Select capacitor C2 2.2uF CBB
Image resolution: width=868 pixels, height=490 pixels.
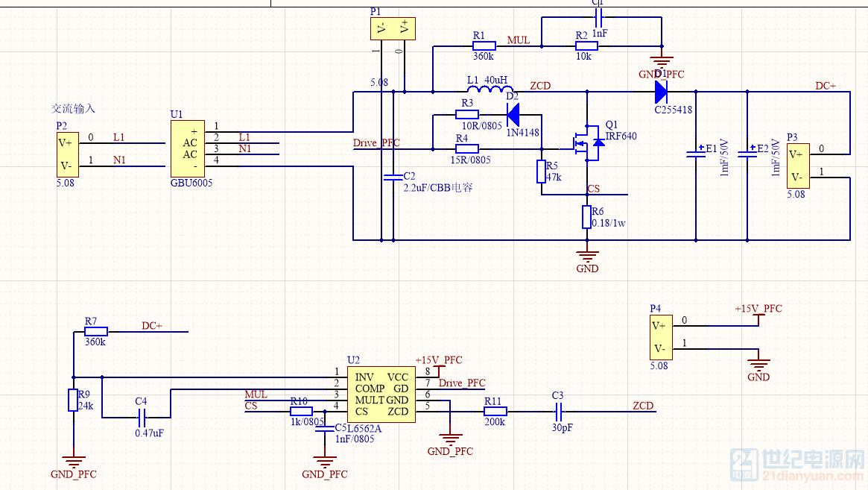388,178
